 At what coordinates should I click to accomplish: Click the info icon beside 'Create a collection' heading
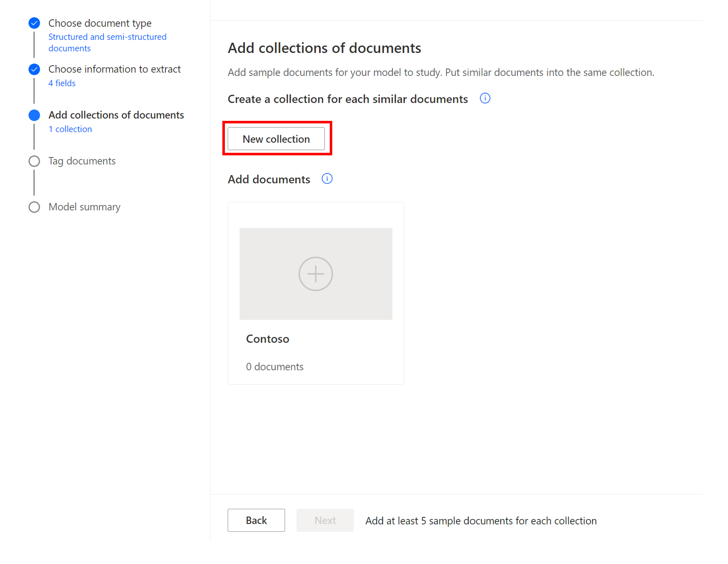485,98
